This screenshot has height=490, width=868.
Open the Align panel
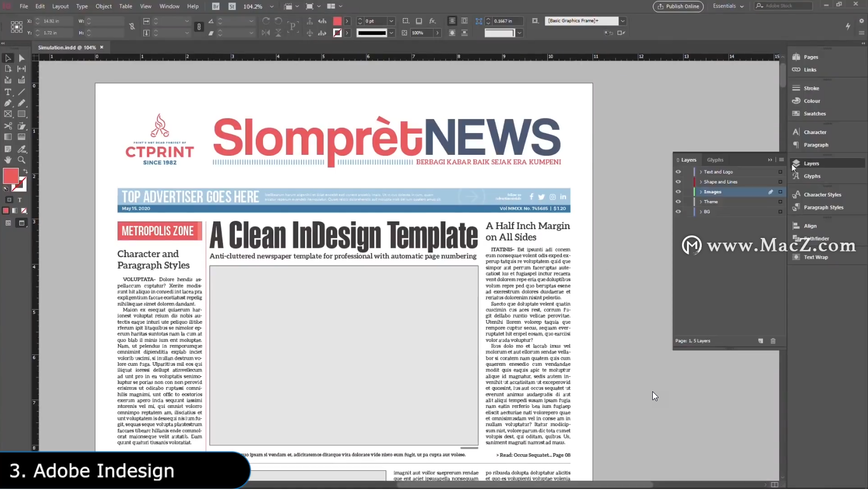(x=810, y=226)
